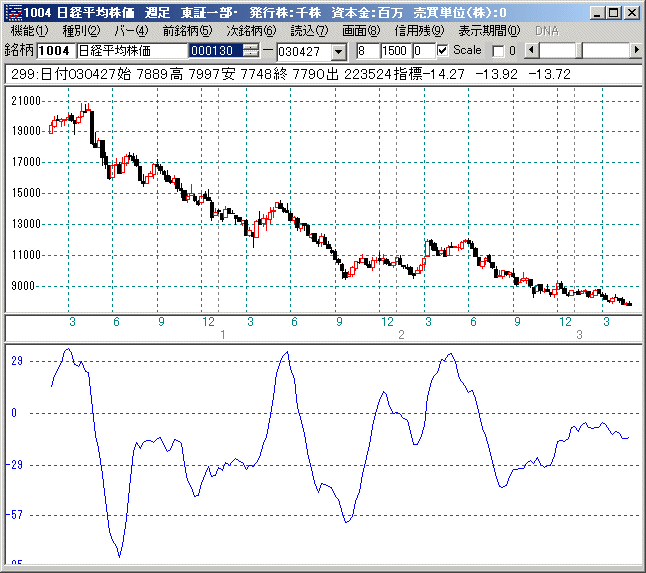646x573 pixels.
Task: Click indicator axis label -57
Action: (14, 515)
